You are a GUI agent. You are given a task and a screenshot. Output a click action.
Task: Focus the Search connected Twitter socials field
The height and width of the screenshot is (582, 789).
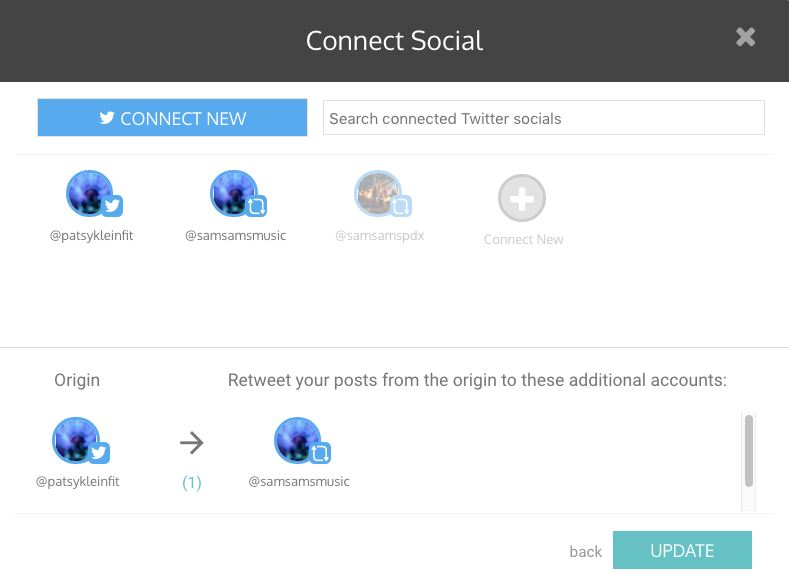543,118
